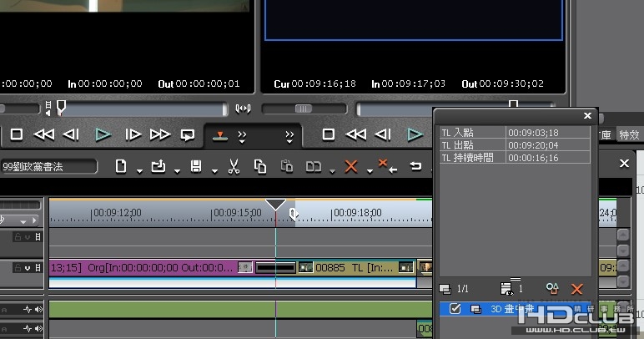Screen dimensions: 644x339
Task: Click the open project folder icon
Action: (x=158, y=166)
